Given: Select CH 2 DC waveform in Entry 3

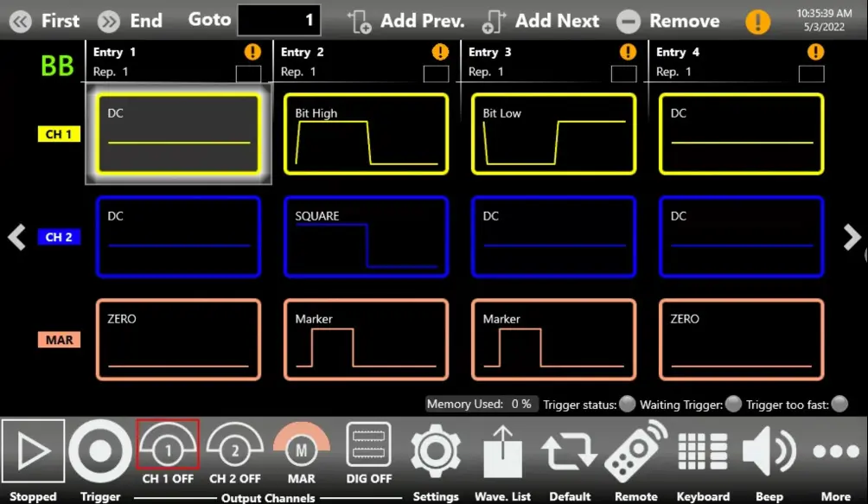Looking at the screenshot, I should 553,237.
